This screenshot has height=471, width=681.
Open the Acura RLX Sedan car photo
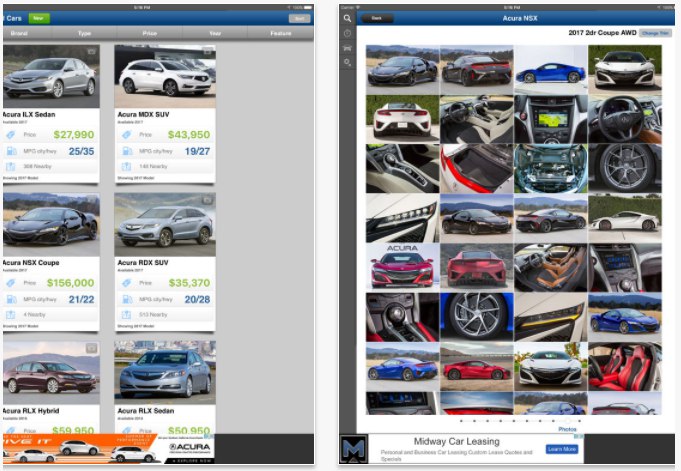165,373
